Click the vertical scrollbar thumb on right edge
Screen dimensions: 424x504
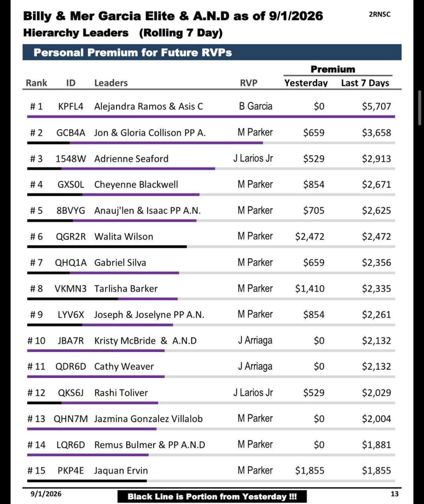click(x=420, y=108)
